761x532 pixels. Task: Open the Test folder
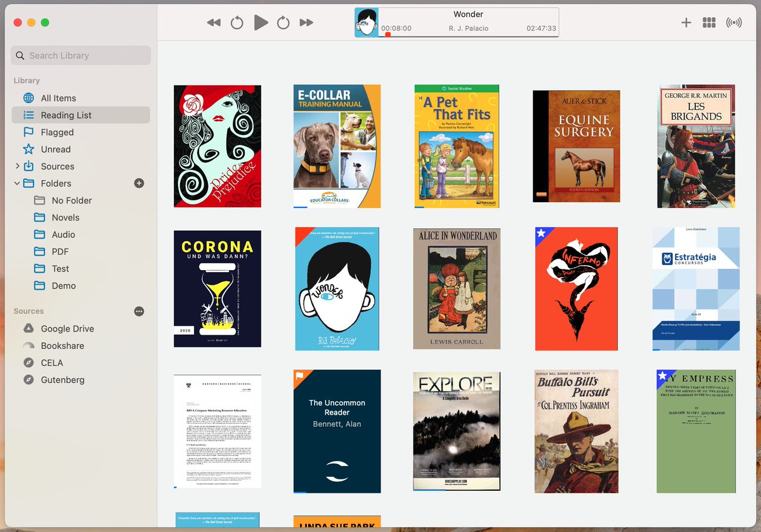click(x=81, y=269)
